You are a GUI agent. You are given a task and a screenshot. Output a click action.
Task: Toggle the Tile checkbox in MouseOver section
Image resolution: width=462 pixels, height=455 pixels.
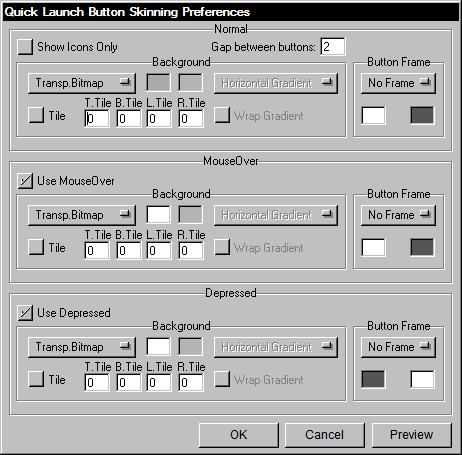point(36,247)
